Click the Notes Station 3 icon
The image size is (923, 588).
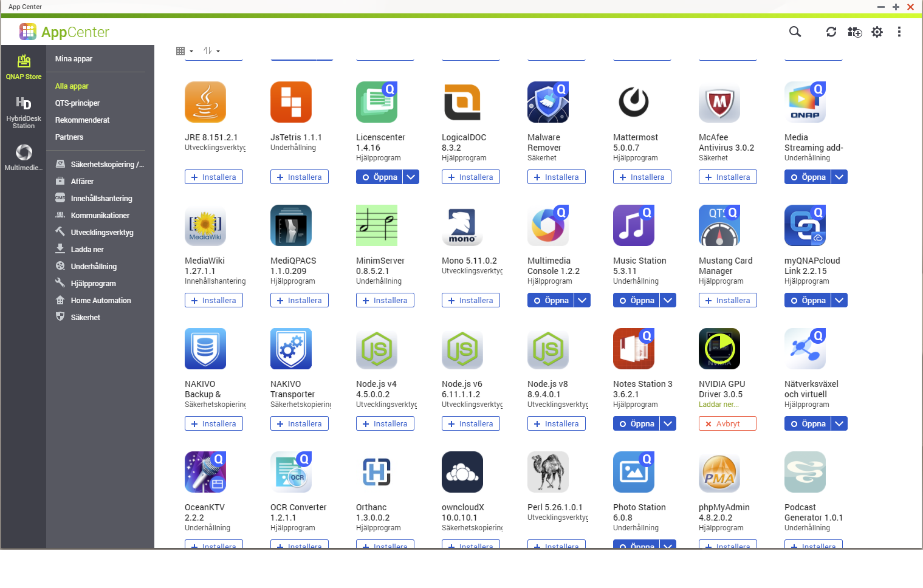point(634,349)
